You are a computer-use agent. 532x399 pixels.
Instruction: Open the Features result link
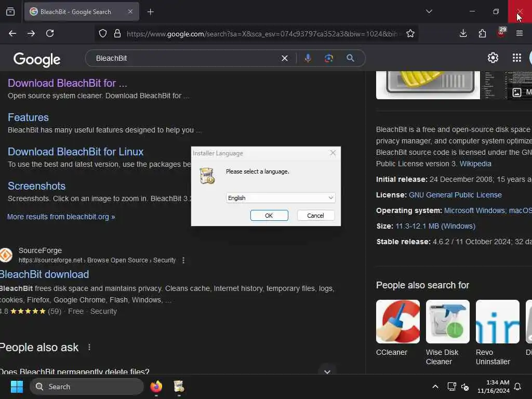pos(28,117)
